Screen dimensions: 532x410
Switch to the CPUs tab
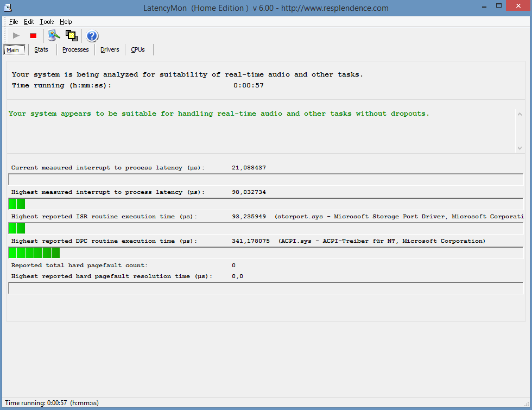[138, 49]
